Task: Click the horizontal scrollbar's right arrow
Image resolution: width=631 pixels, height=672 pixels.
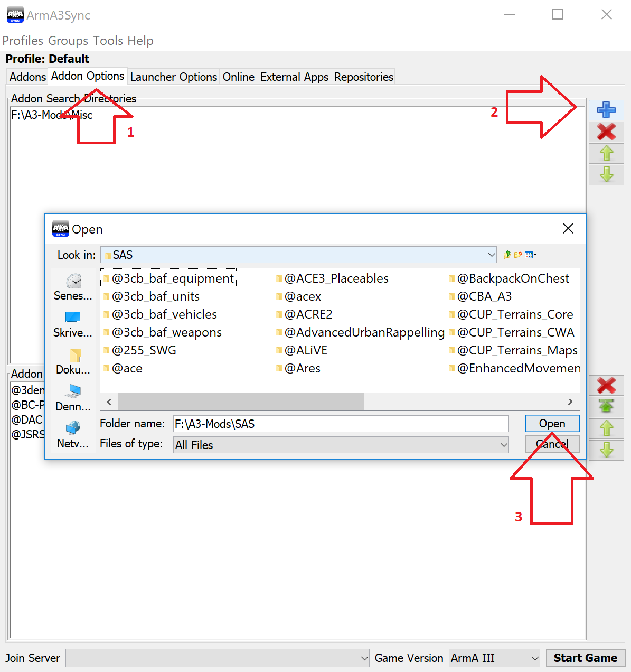Action: 570,402
